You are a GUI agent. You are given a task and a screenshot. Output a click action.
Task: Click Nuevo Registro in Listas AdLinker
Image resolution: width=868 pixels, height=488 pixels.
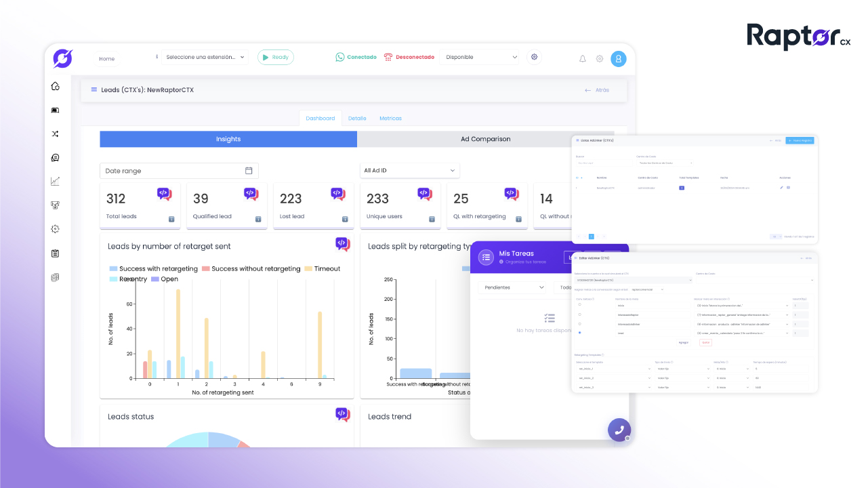(x=800, y=140)
